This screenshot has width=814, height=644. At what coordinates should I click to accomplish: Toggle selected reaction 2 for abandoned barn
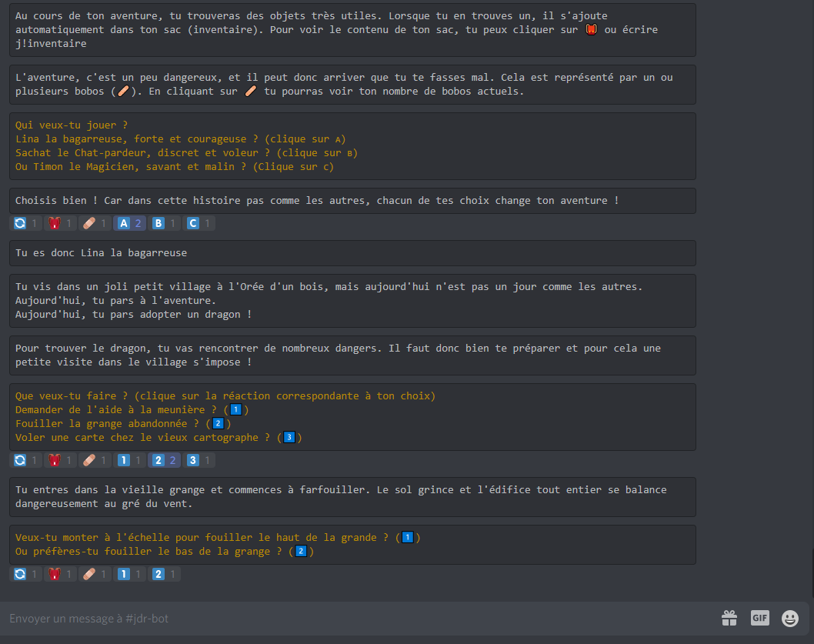tap(165, 461)
